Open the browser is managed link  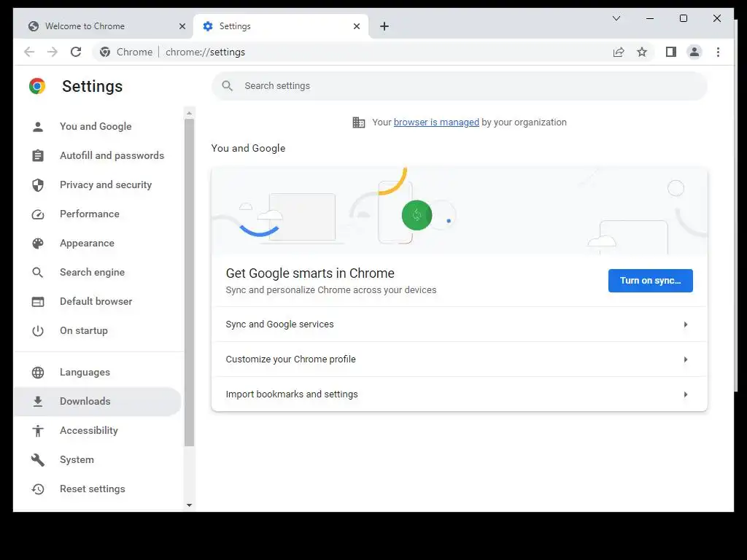pyautogui.click(x=436, y=122)
